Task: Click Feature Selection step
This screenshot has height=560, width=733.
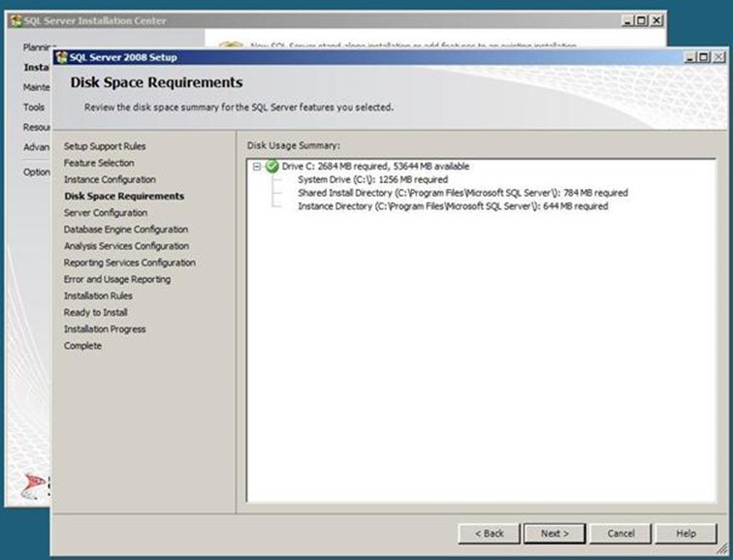Action: tap(99, 163)
